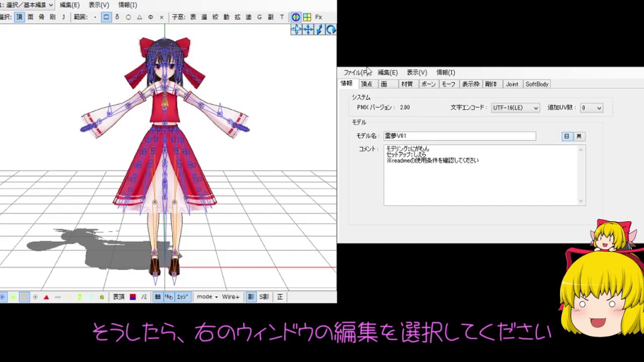The width and height of the screenshot is (644, 362).
Task: Toggle the colored circle manipulator icon
Action: (296, 17)
